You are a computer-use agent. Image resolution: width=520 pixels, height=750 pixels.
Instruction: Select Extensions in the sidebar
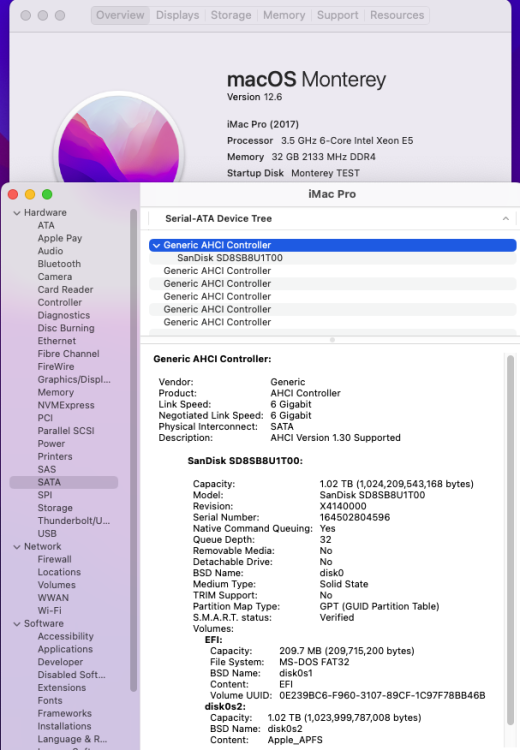tap(62, 688)
